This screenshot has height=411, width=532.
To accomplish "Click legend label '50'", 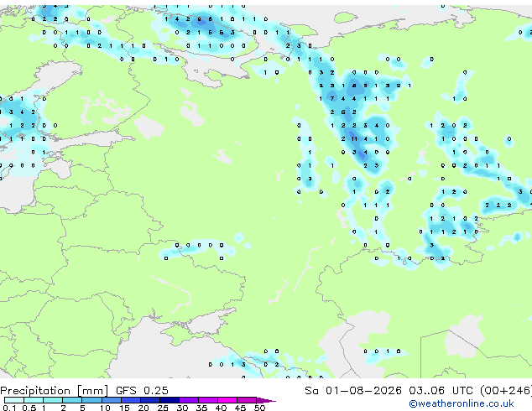I will pyautogui.click(x=259, y=408).
